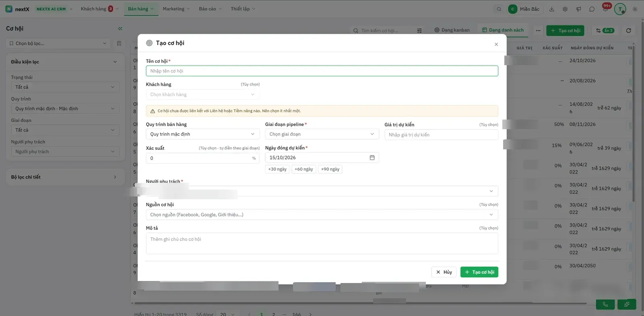Open the three-dot more options menu
This screenshot has height=316, width=644.
(x=538, y=31)
